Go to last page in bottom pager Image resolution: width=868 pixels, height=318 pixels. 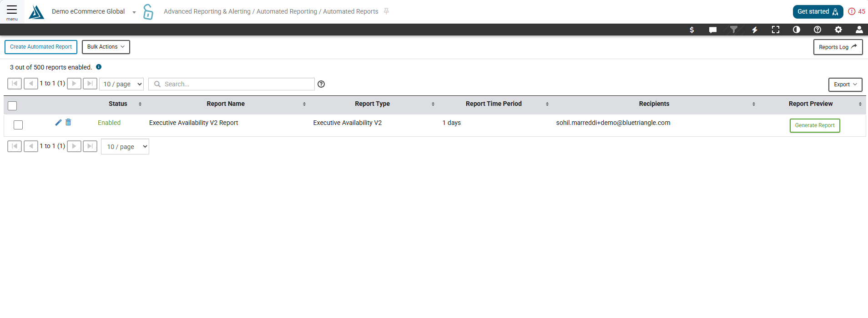pyautogui.click(x=90, y=146)
